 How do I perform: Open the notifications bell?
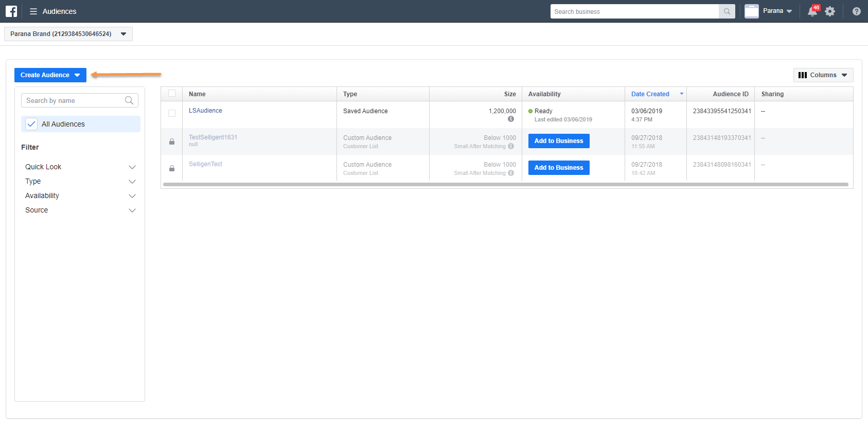pyautogui.click(x=812, y=11)
